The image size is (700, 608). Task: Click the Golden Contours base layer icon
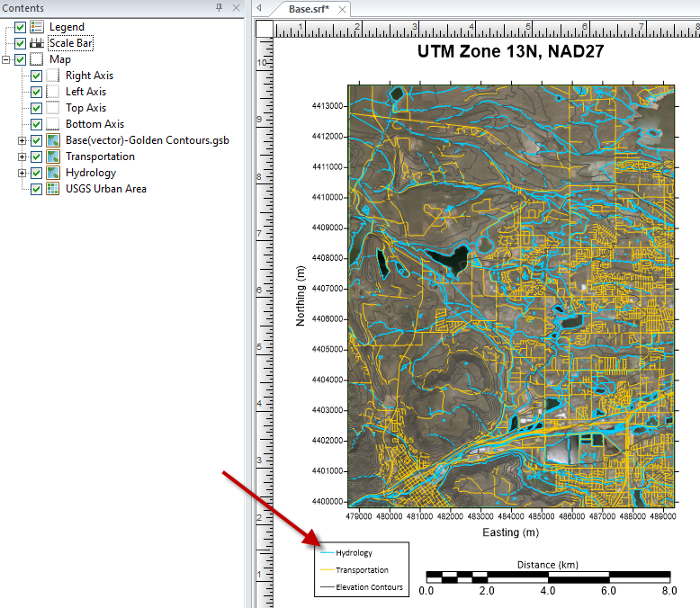53,140
